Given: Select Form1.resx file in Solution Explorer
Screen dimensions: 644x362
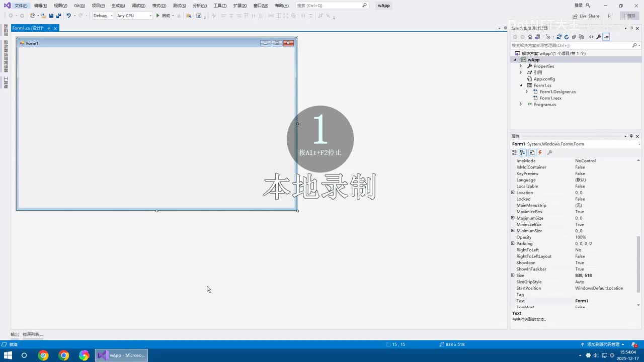Looking at the screenshot, I should 550,98.
